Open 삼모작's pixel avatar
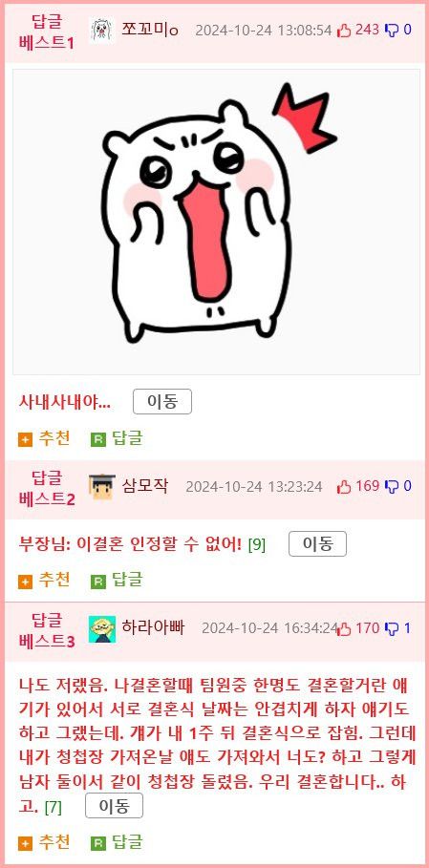This screenshot has width=429, height=868. pyautogui.click(x=102, y=487)
